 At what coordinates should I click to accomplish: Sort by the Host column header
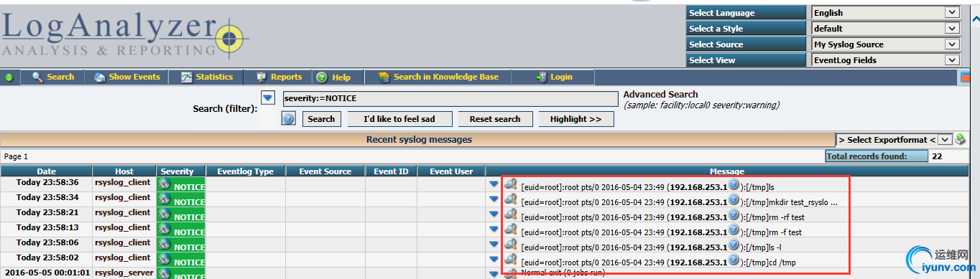pyautogui.click(x=124, y=171)
